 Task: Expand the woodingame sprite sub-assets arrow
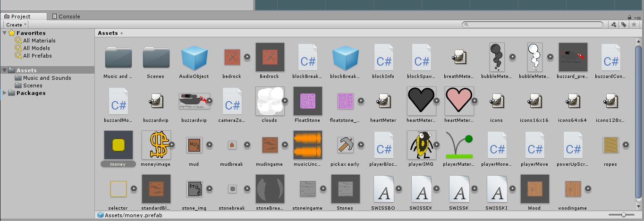click(588, 188)
